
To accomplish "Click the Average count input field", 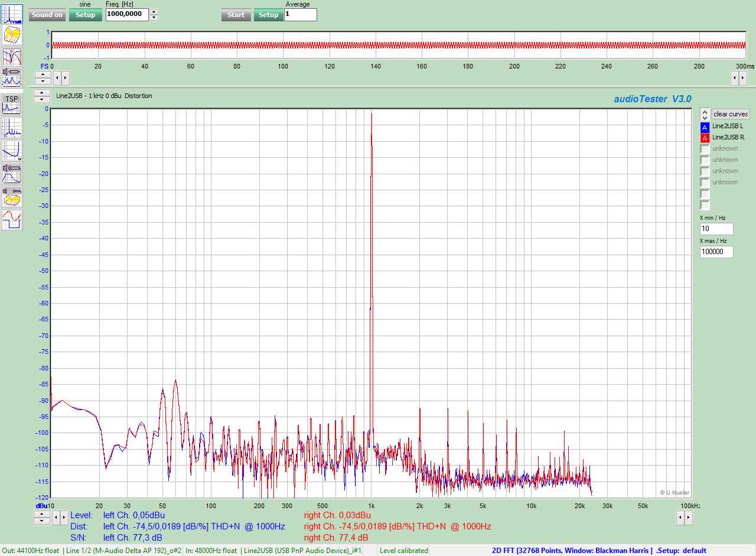I will tap(301, 15).
